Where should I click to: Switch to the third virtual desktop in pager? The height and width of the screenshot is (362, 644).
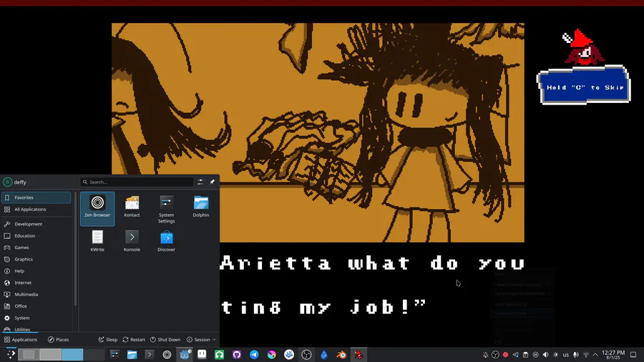[73, 354]
